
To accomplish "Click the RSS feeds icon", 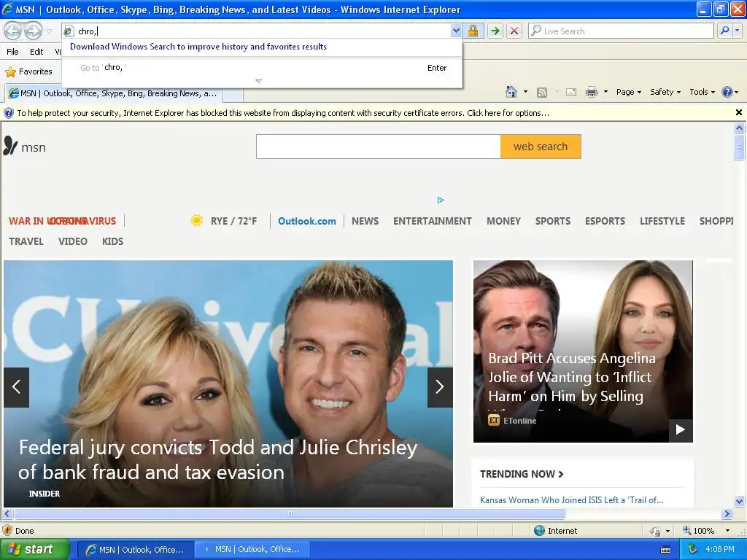I will pyautogui.click(x=542, y=93).
